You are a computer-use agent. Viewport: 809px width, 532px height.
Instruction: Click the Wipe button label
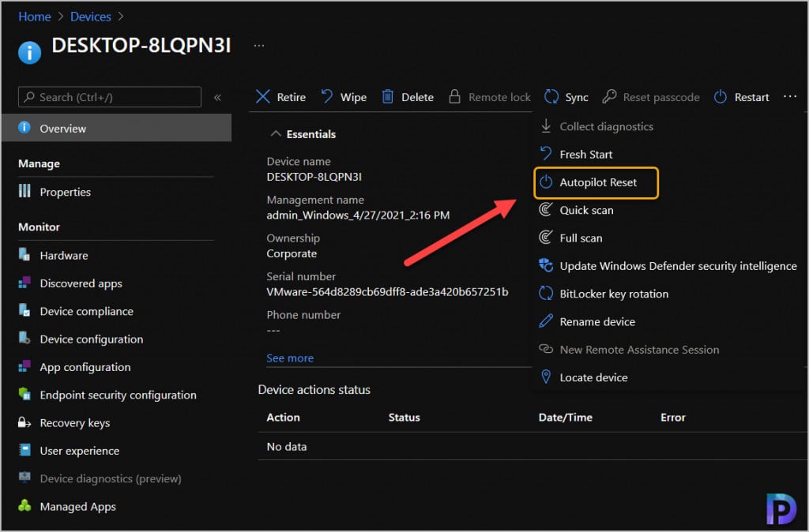[x=353, y=97]
